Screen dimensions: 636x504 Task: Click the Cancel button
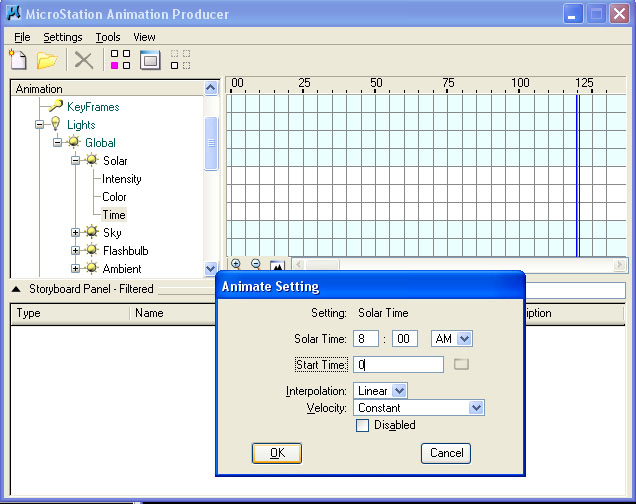tap(446, 453)
